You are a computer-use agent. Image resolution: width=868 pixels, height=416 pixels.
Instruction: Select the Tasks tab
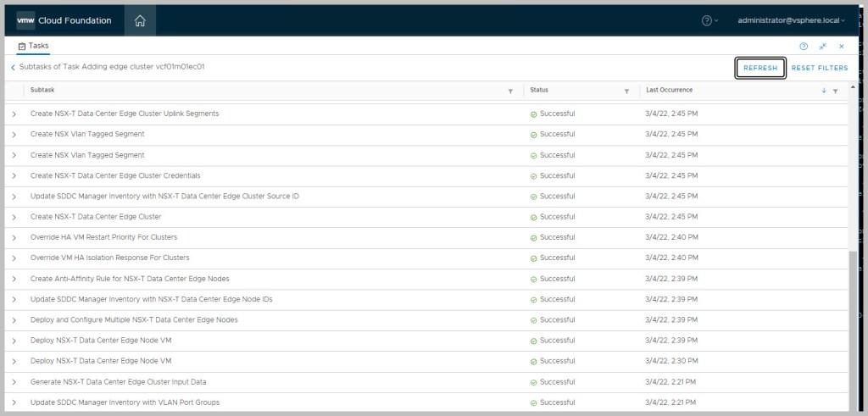point(33,46)
